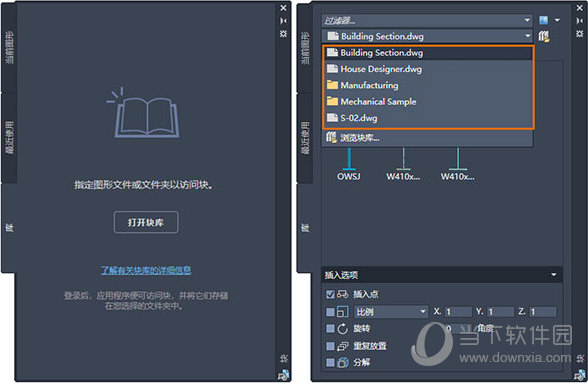
Task: Check the 重复放置 checkbox
Action: pos(330,345)
